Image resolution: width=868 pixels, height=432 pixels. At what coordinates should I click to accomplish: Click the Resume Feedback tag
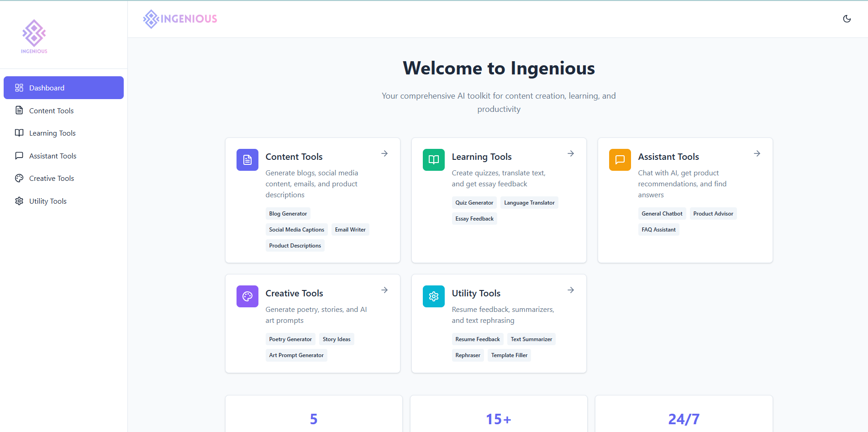tap(477, 339)
